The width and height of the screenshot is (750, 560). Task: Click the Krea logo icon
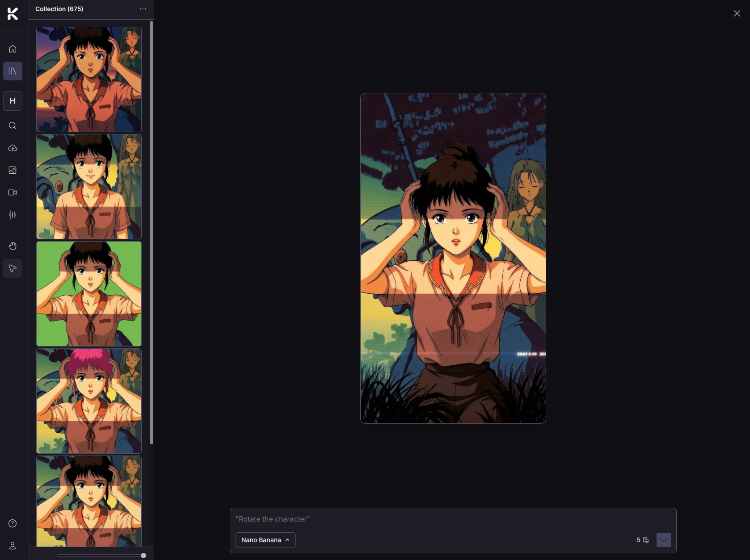[13, 14]
